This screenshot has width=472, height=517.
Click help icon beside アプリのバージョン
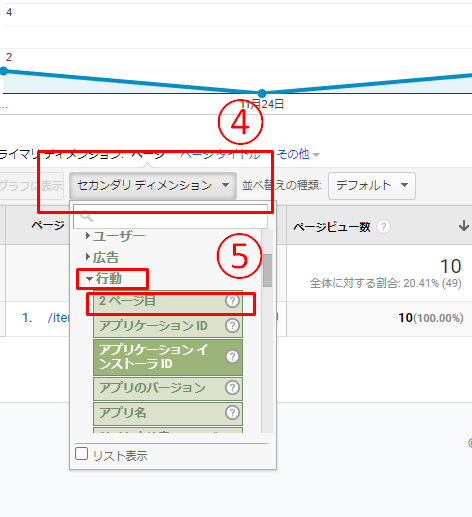(232, 388)
